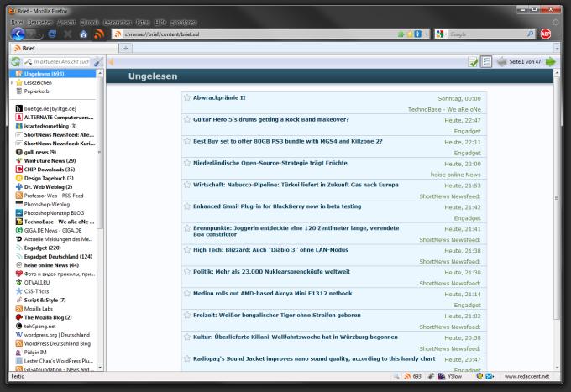Star the Niederländische Open-Source-Strategie entry
The image size is (571, 392).
pos(187,163)
